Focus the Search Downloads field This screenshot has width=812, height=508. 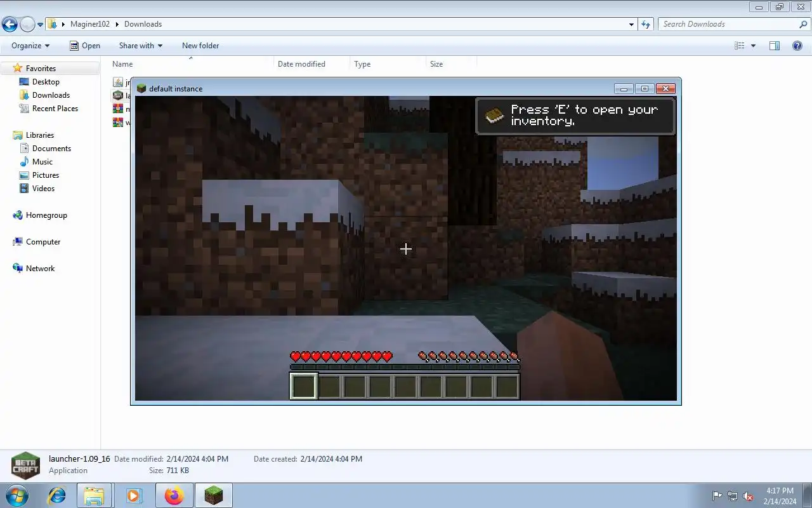728,24
